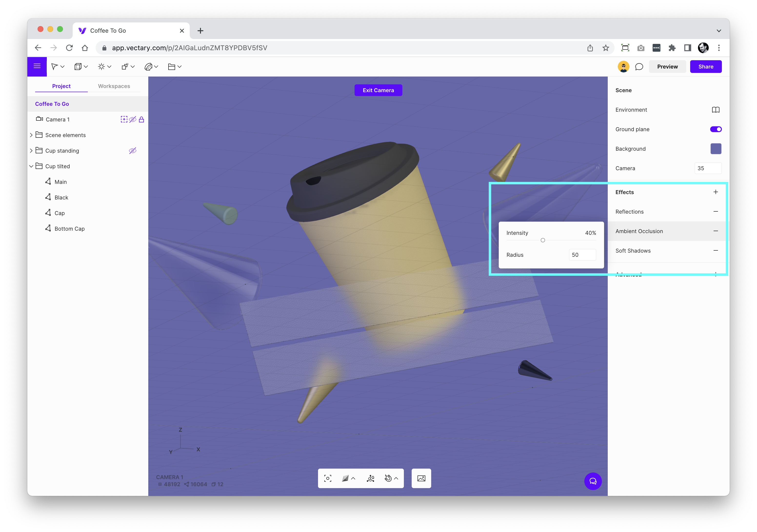
Task: Remove the Reflections effect minus icon
Action: 716,211
